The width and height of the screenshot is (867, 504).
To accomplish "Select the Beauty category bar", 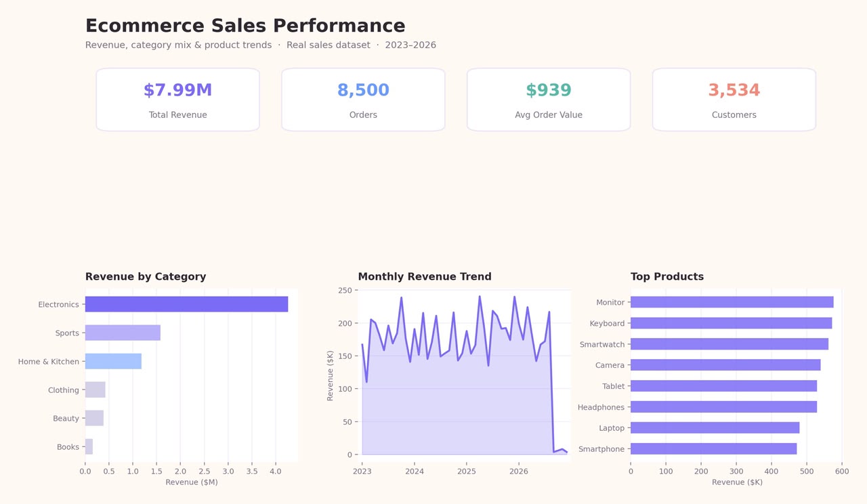I will (x=94, y=418).
